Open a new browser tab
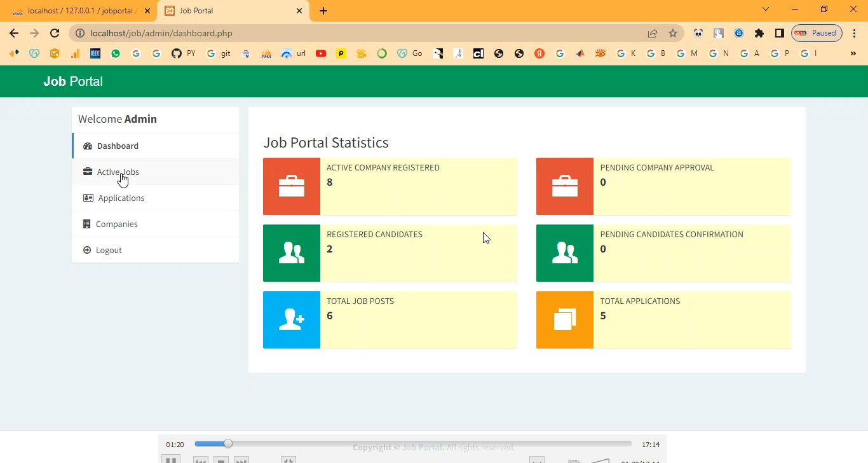Image resolution: width=868 pixels, height=463 pixels. (x=323, y=11)
